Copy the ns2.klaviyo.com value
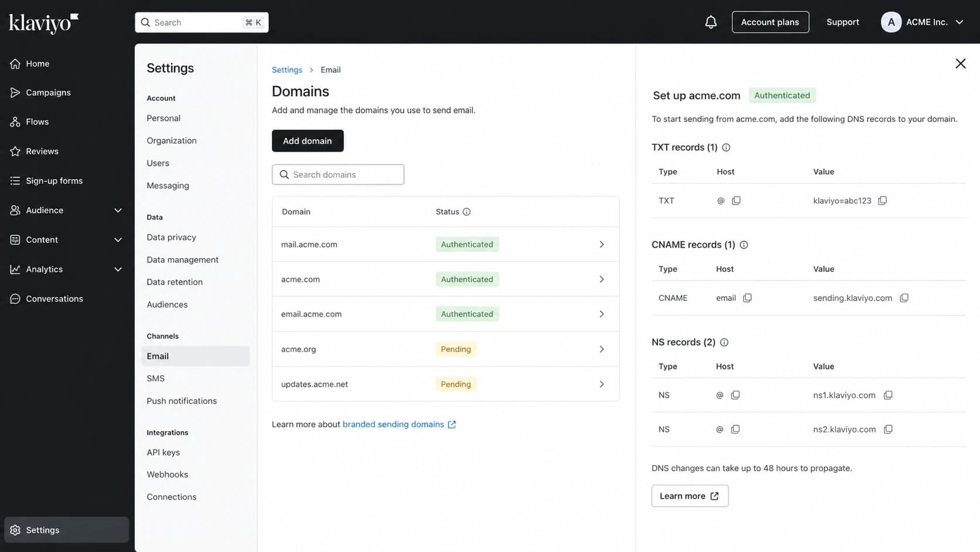Viewport: 980px width, 552px height. [888, 429]
